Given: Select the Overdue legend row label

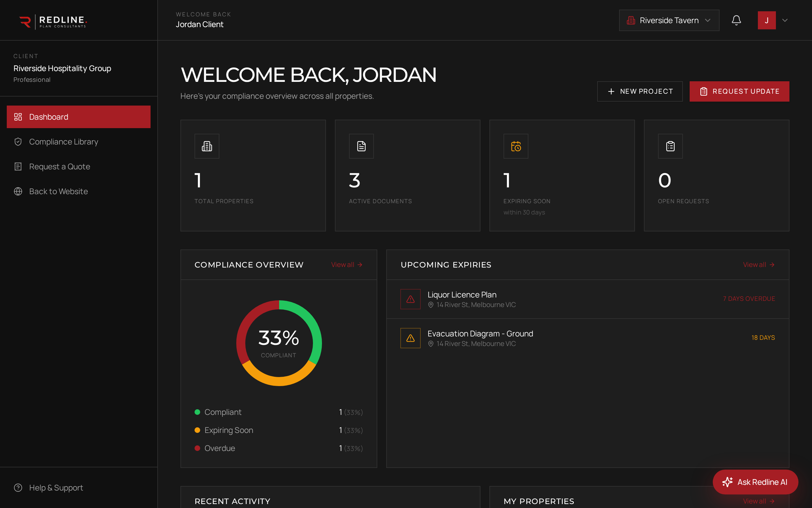Looking at the screenshot, I should click(219, 448).
